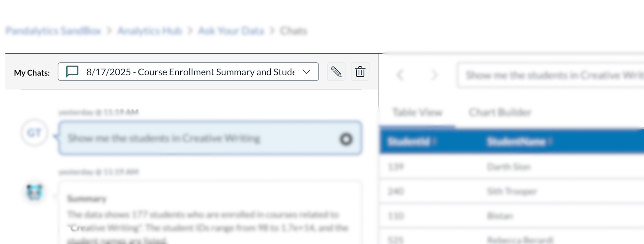Click the pencil icon to rename the current chat
The image size is (644, 244).
pyautogui.click(x=336, y=72)
